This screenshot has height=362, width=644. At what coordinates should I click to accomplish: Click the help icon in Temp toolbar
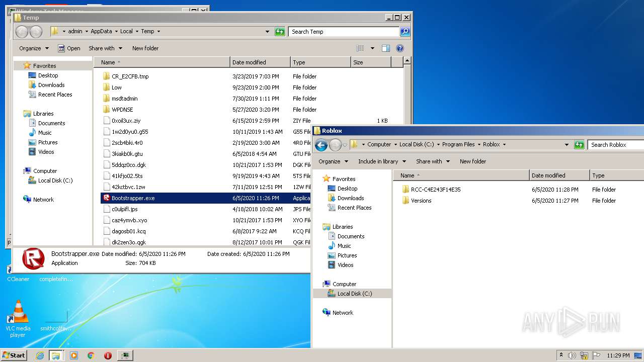tap(400, 48)
